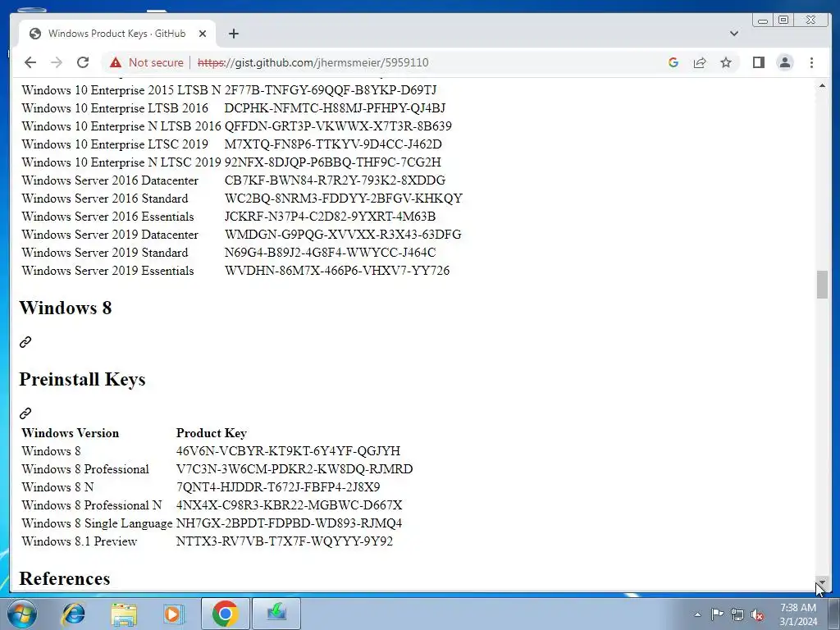Open the installer app on taskbar

point(276,614)
